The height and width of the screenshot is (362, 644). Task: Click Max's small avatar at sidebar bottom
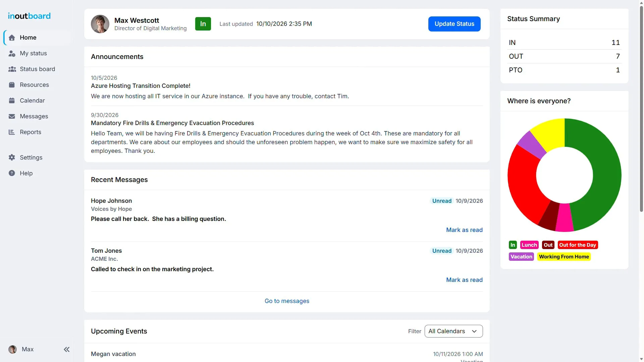tap(12, 349)
